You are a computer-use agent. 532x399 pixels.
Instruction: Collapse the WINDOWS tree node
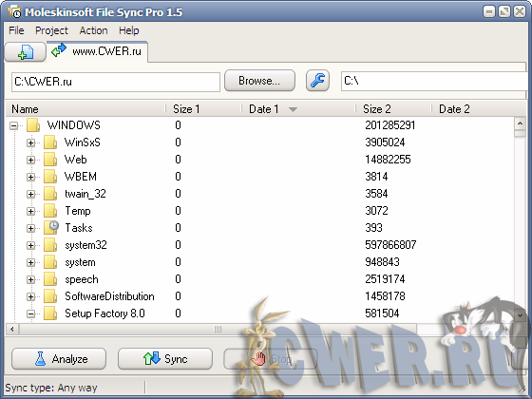[13, 125]
